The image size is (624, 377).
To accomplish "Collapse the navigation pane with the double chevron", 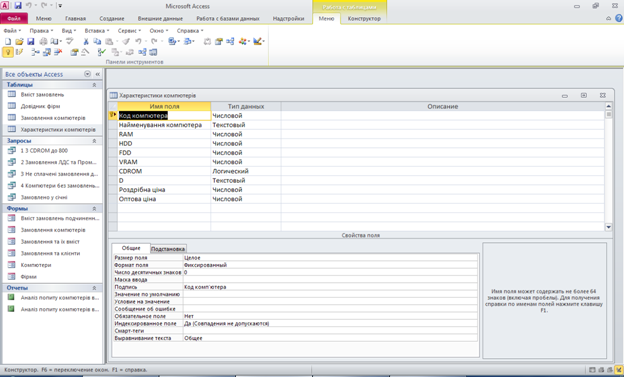I will click(x=98, y=74).
